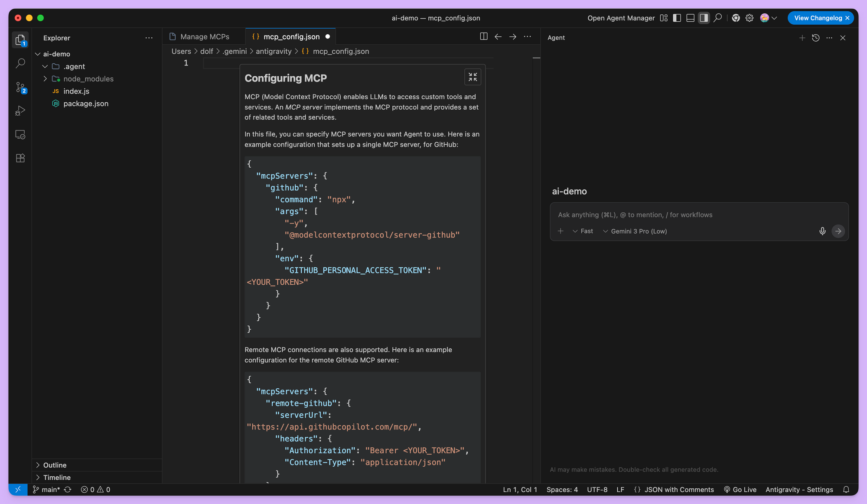Viewport: 867px width, 504px height.
Task: Start a new agent conversation
Action: (802, 38)
